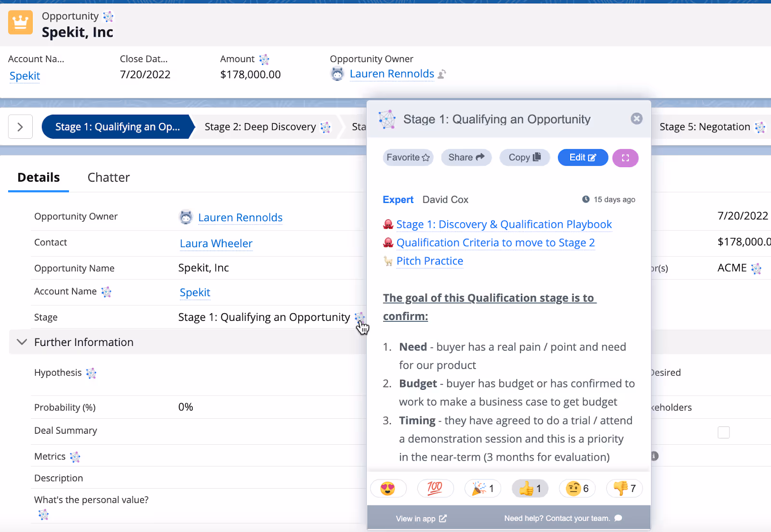Open the Pitch Practice link
The image size is (771, 532).
pos(430,261)
